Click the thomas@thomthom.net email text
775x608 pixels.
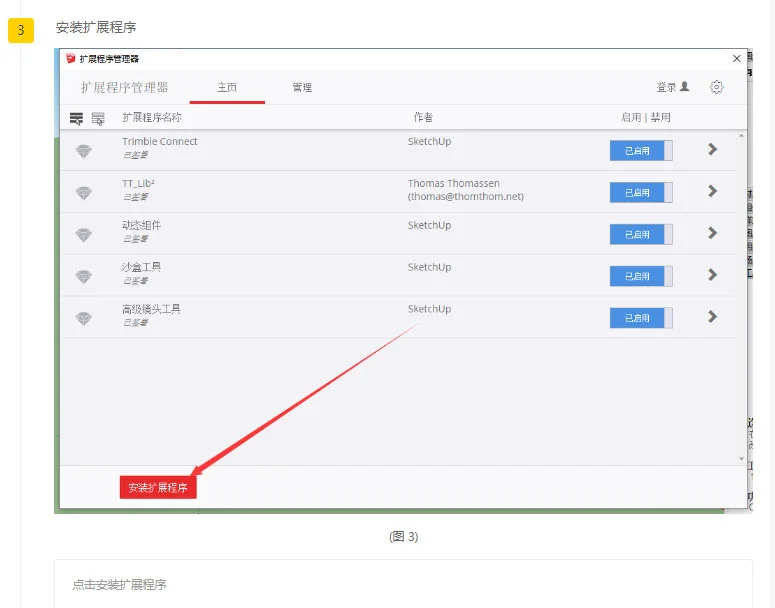466,196
